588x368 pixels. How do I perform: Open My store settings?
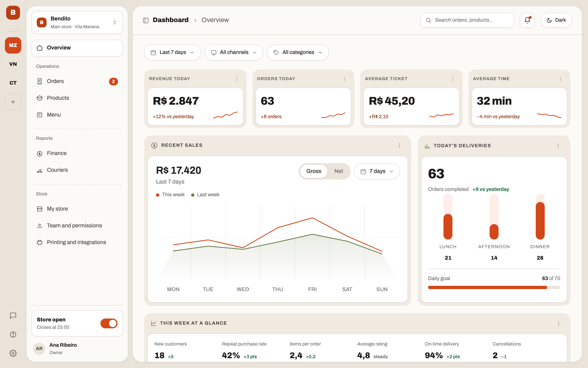77,209
